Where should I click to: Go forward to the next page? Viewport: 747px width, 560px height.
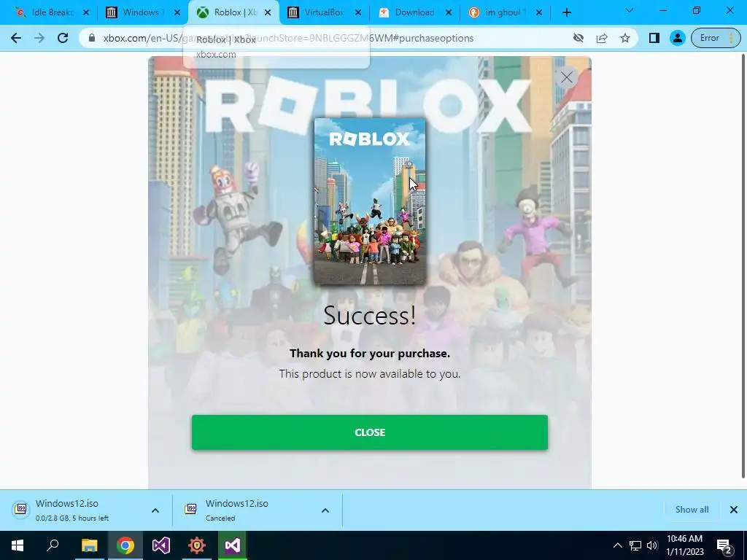[x=39, y=38]
